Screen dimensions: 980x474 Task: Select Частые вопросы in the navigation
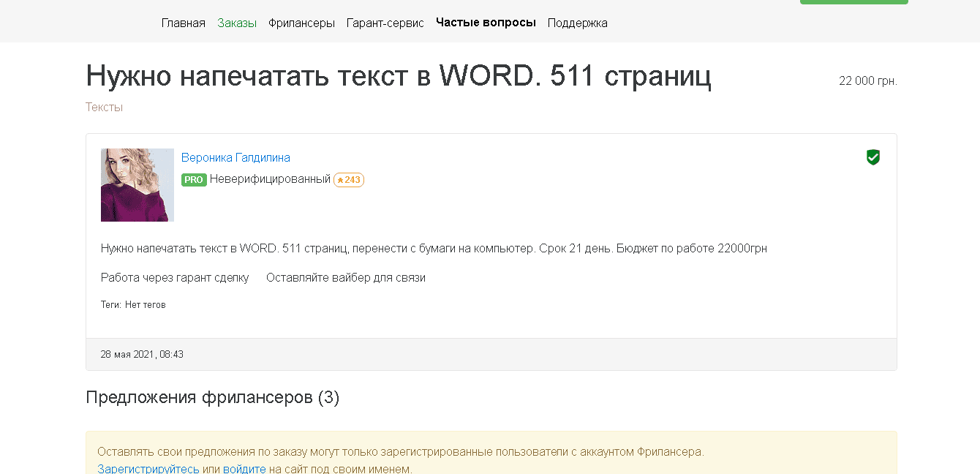pos(486,23)
